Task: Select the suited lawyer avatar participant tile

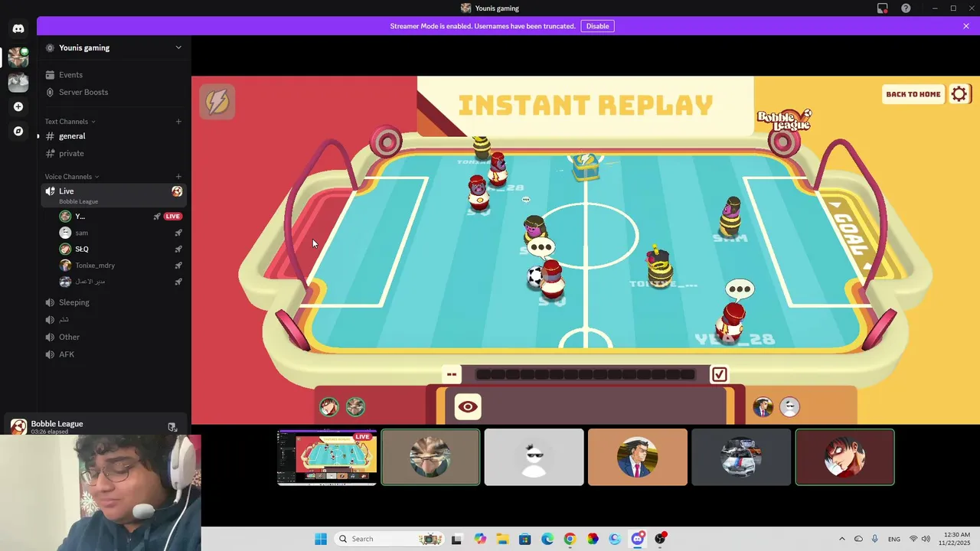Action: click(638, 458)
